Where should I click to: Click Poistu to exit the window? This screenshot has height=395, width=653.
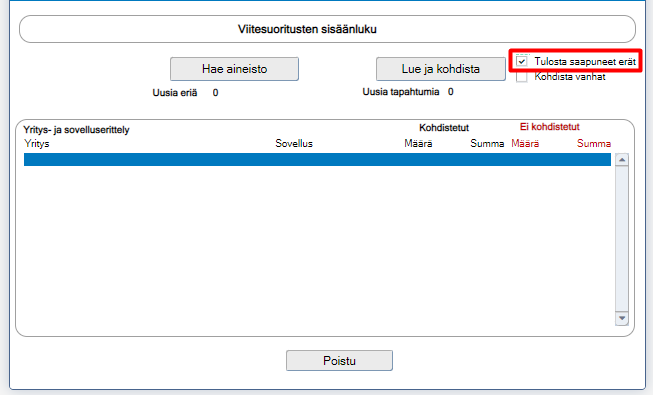pos(339,360)
